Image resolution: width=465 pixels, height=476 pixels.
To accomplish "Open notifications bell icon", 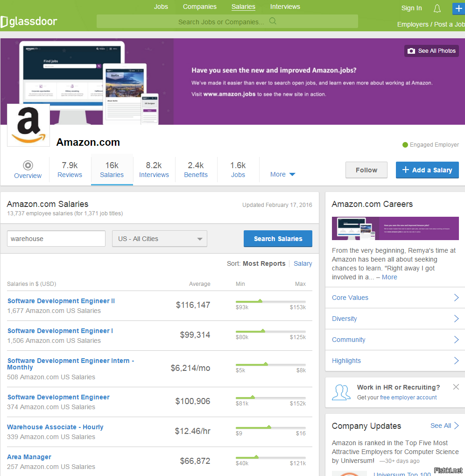I will (x=437, y=8).
